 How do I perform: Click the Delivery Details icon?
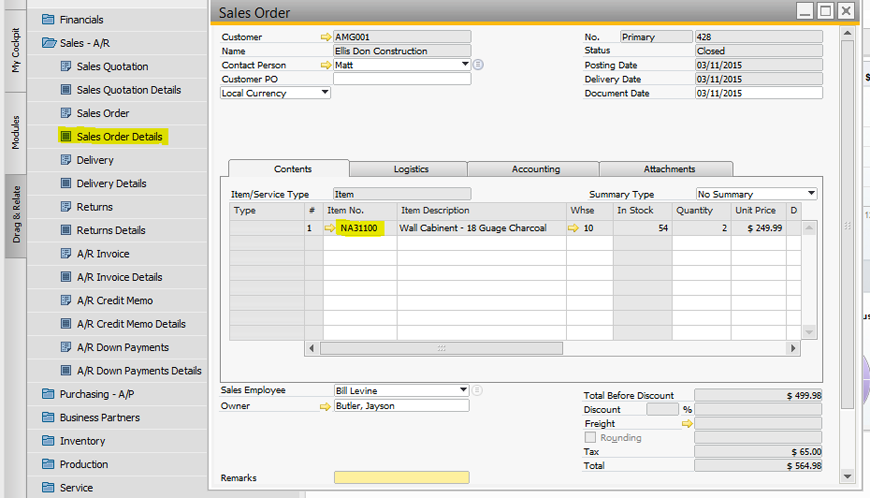point(65,183)
